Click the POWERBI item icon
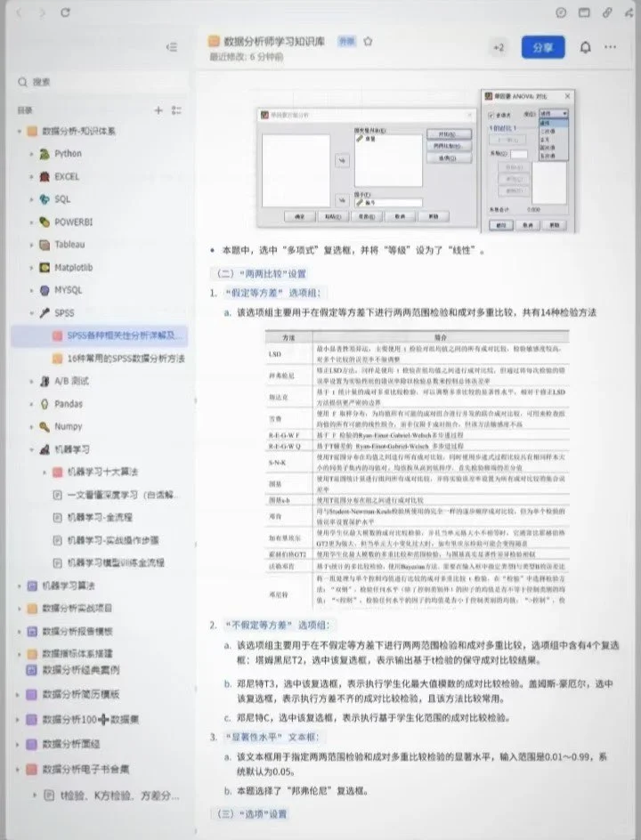The width and height of the screenshot is (641, 840). tap(45, 222)
